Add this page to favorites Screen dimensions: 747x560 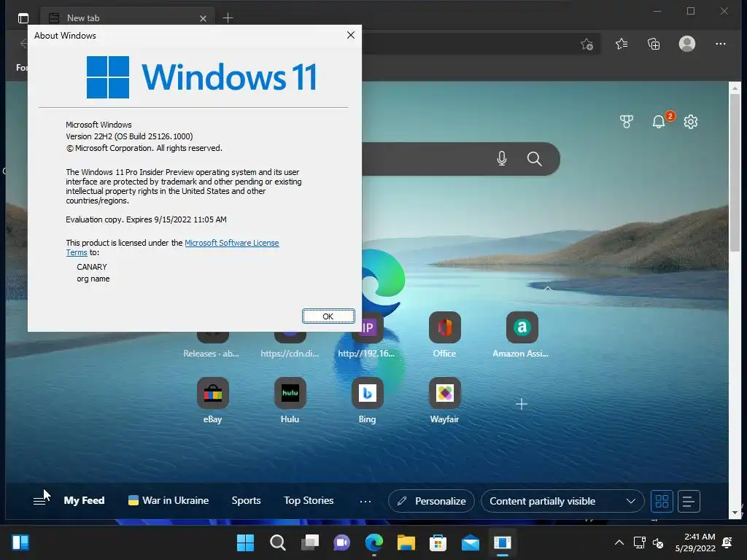point(587,44)
